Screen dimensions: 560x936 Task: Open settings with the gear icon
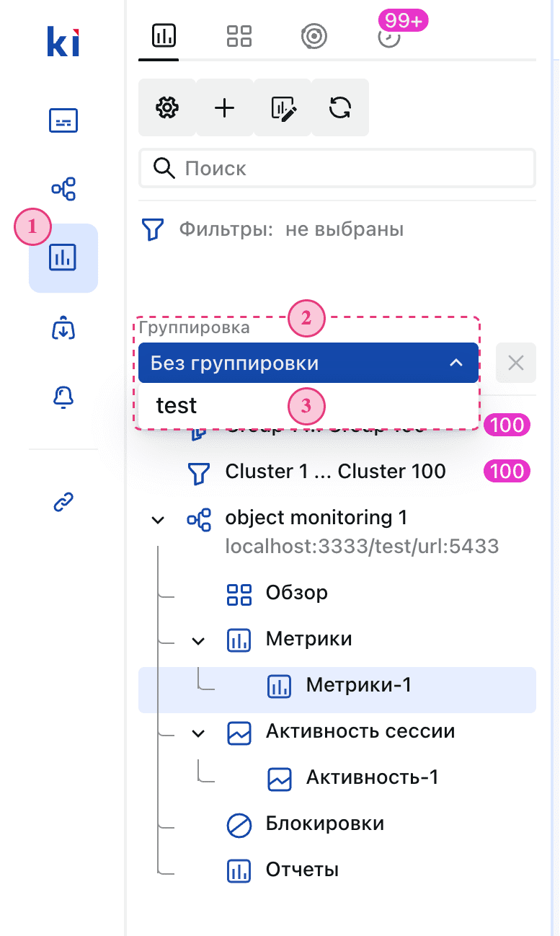click(x=167, y=107)
